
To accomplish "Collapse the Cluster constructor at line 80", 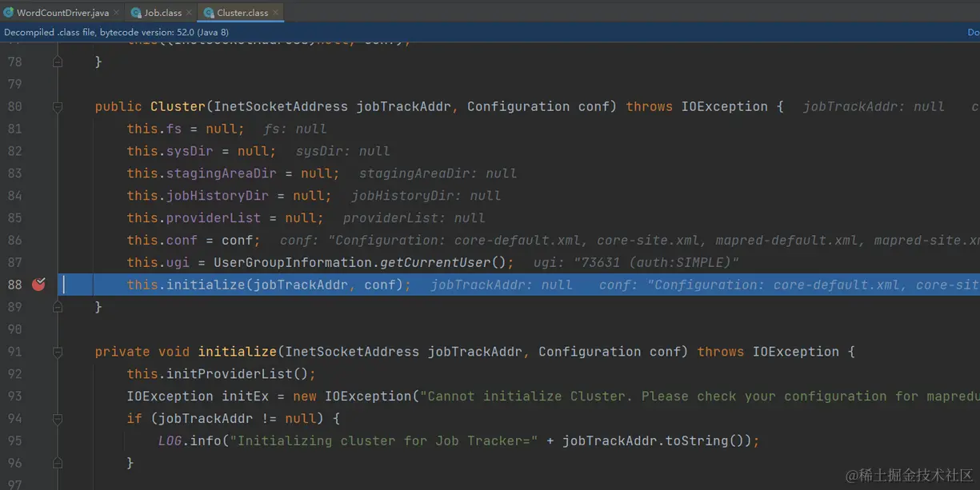I will 58,106.
